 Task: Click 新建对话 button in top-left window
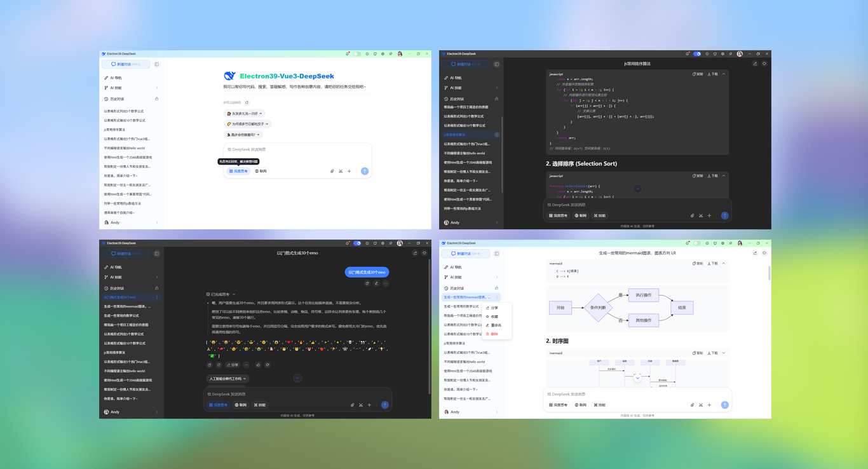pos(126,64)
